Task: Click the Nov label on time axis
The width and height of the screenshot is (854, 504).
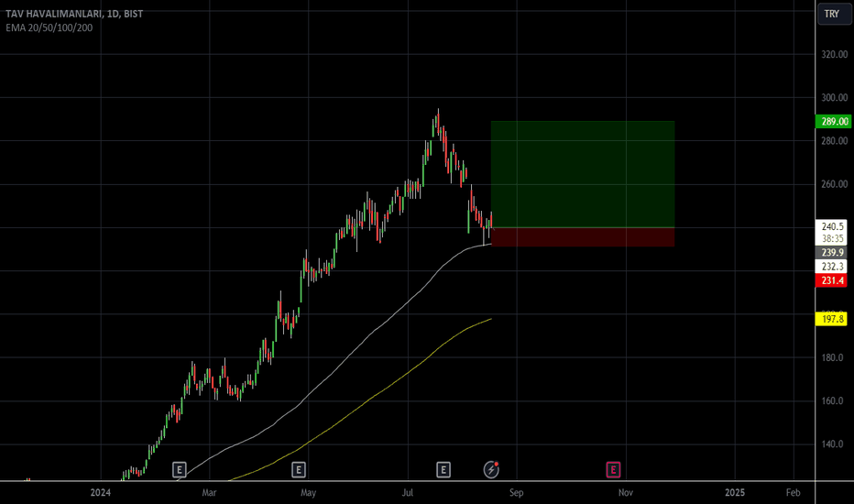Action: click(x=626, y=493)
